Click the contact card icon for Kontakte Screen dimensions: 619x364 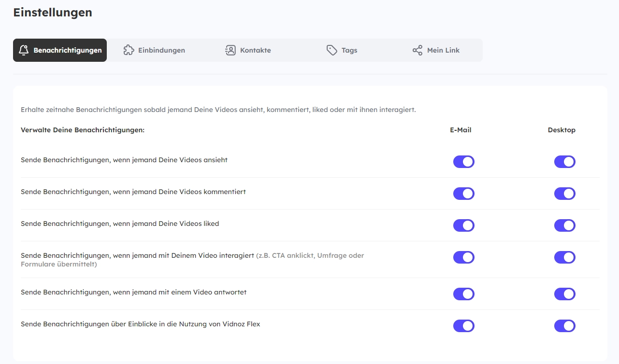point(230,50)
